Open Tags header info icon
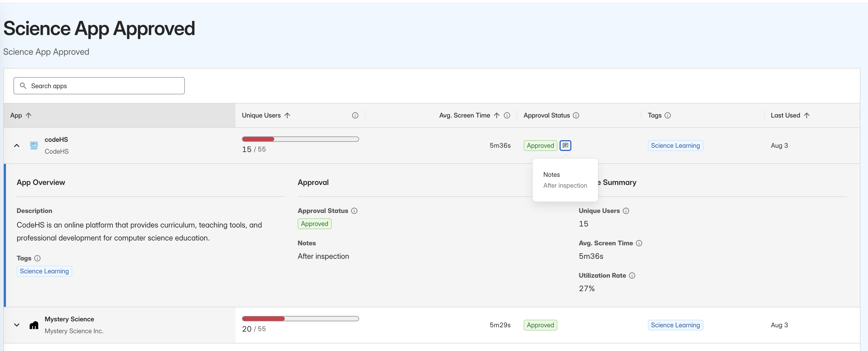Image resolution: width=868 pixels, height=351 pixels. point(668,115)
